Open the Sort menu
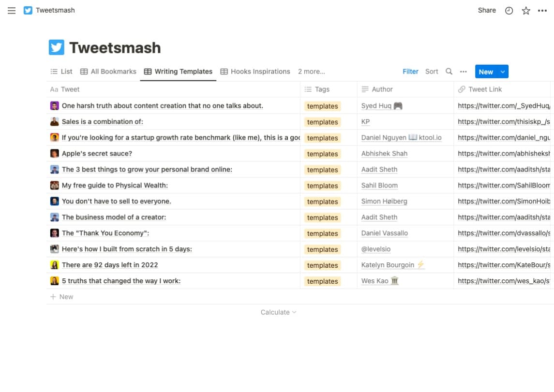 (432, 71)
